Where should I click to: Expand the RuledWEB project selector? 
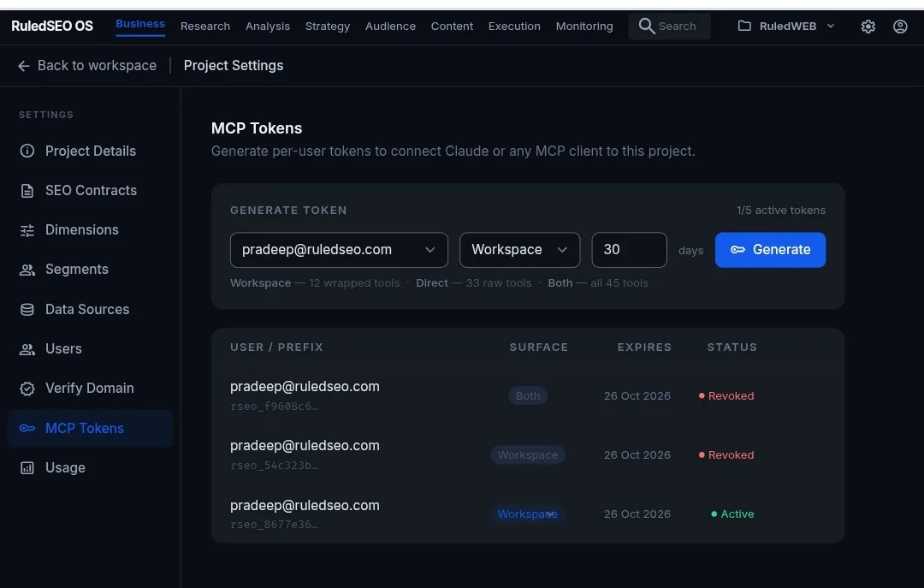[786, 27]
